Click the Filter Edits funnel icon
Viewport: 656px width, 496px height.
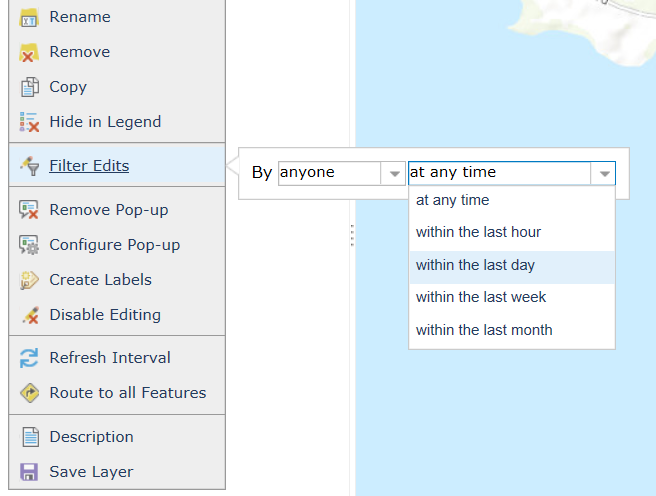(x=29, y=166)
